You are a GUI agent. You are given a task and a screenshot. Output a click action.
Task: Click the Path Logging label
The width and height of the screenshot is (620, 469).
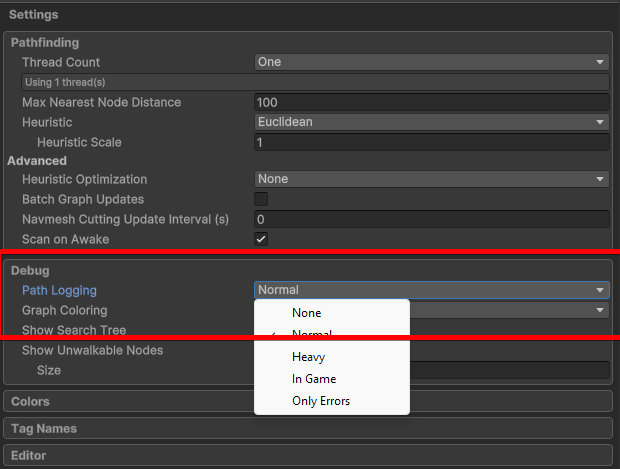pyautogui.click(x=59, y=290)
